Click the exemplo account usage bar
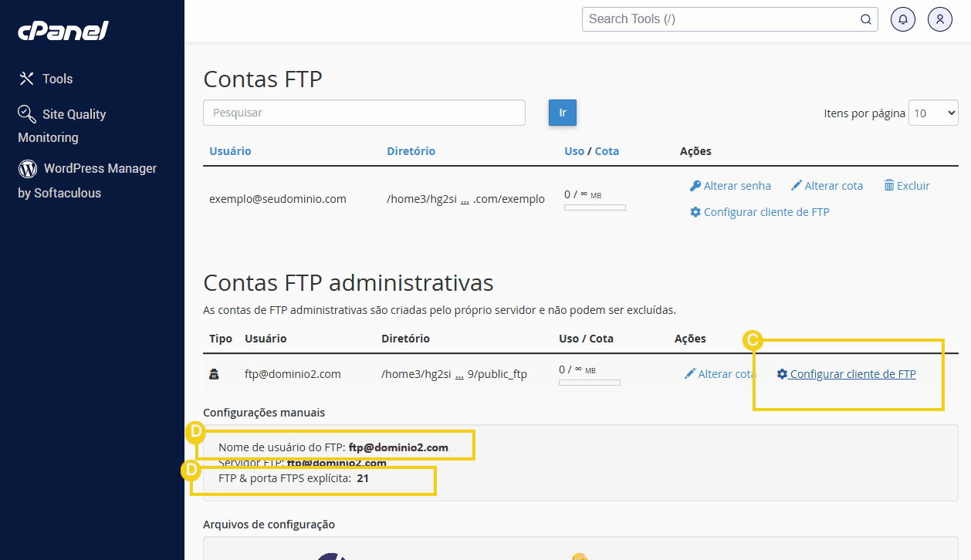971x560 pixels. coord(595,207)
